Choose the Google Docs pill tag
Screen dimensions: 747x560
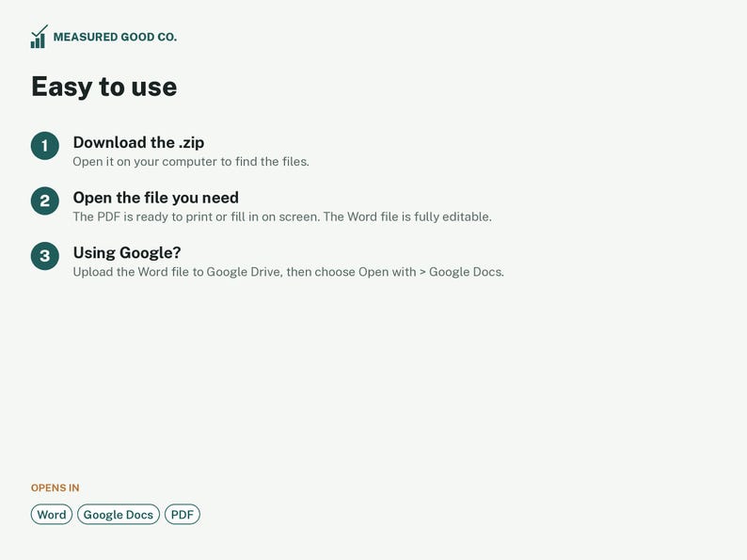(119, 515)
